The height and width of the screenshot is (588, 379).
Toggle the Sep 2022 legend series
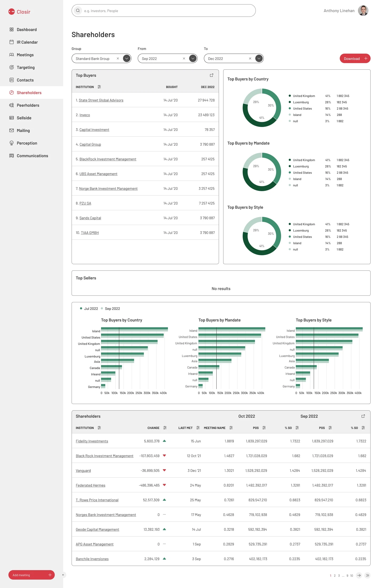(110, 309)
